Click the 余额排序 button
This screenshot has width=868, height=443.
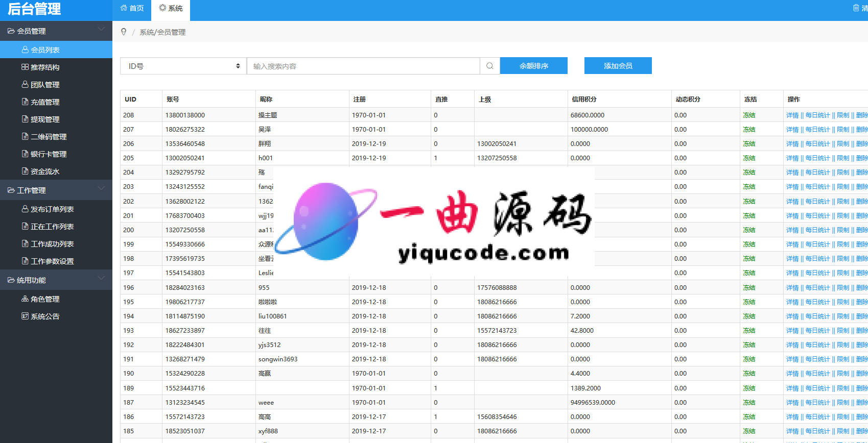534,66
